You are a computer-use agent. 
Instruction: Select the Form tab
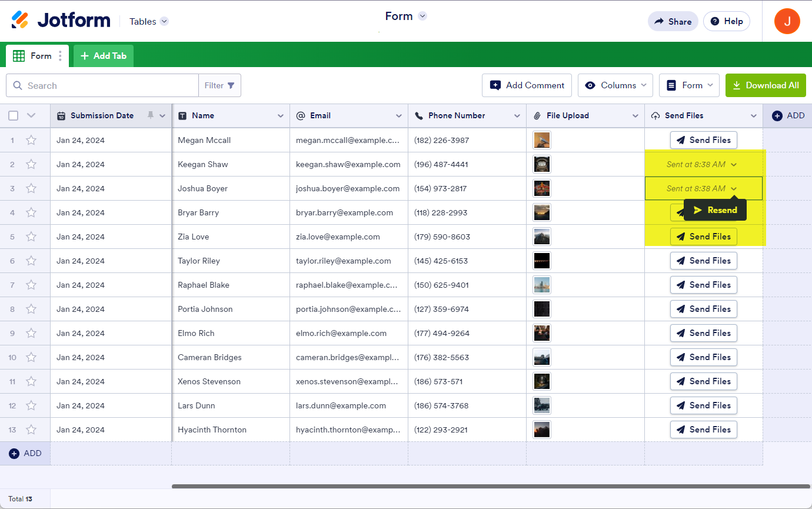click(34, 56)
